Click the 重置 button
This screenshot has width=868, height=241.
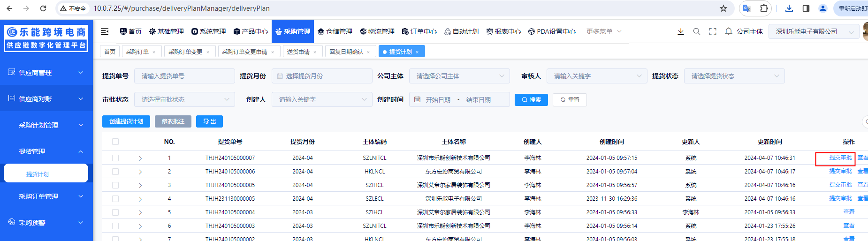(x=570, y=100)
